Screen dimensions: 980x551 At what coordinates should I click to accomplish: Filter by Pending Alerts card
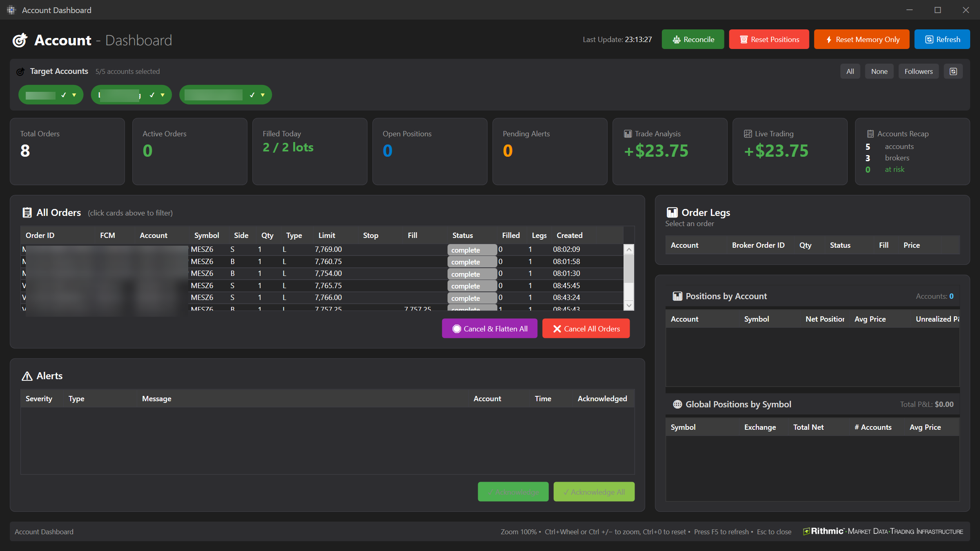550,151
